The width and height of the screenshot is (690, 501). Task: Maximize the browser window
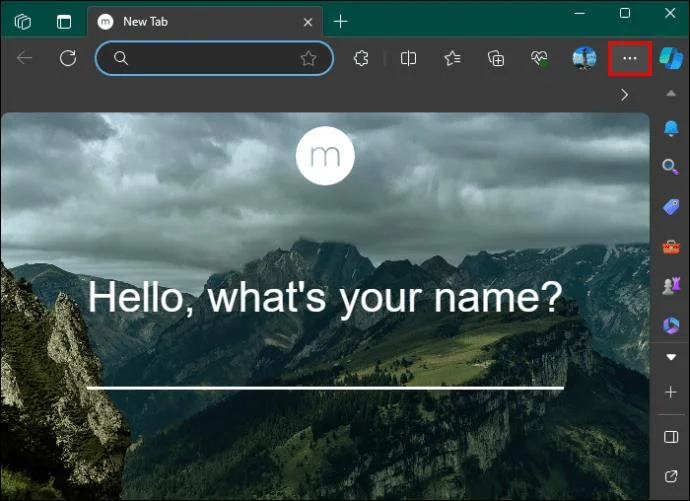click(x=625, y=13)
